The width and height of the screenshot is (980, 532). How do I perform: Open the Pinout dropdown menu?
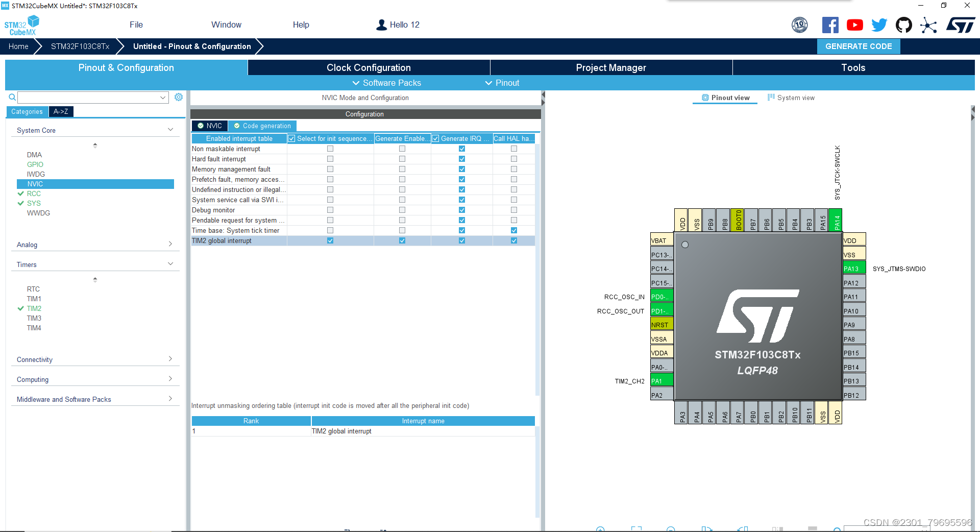tap(502, 83)
